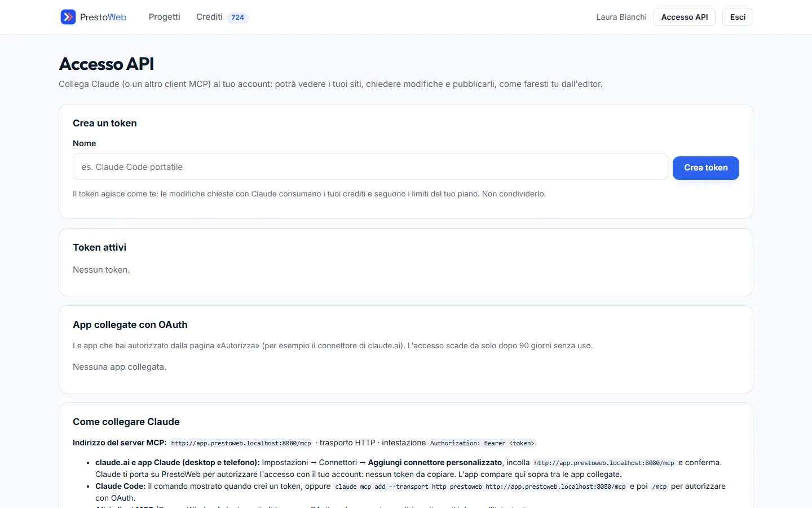Click the claude.ai e app Claude bullet label
This screenshot has width=812, height=508.
pos(178,462)
